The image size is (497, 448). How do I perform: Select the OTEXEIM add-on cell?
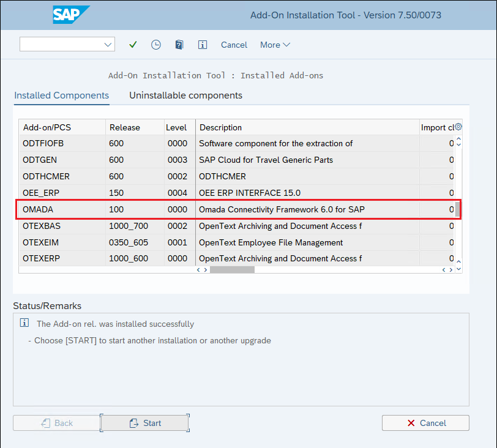[x=62, y=242]
